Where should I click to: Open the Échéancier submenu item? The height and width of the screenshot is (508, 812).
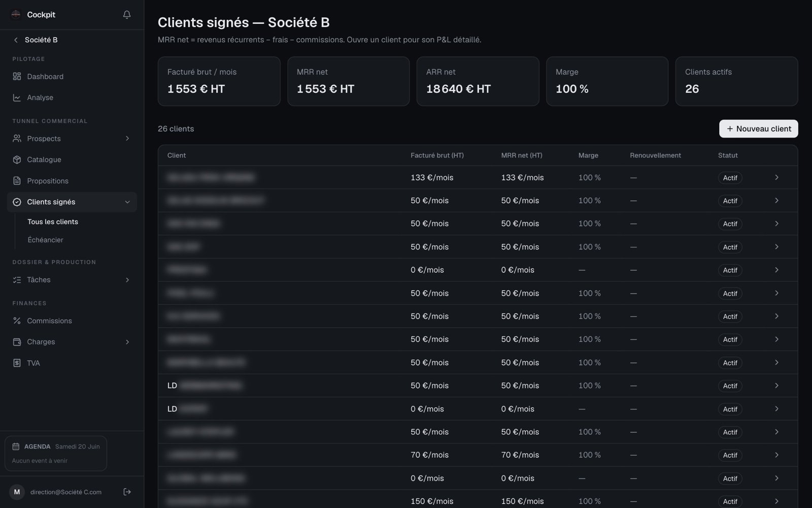tap(45, 240)
